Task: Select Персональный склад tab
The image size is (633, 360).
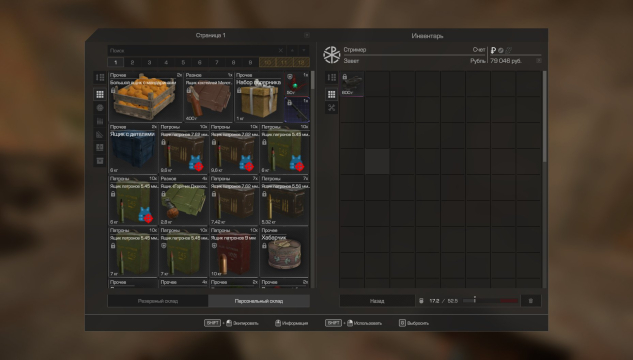Action: click(259, 301)
